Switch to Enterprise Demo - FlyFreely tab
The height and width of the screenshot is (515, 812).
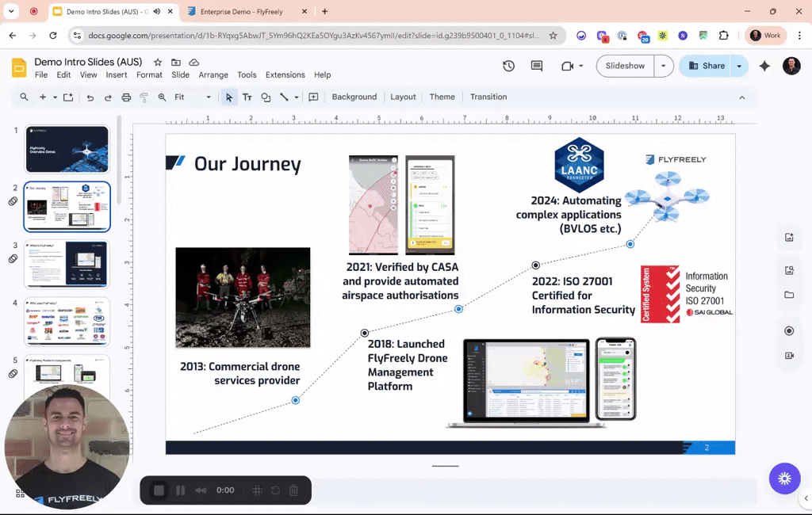[x=241, y=11]
